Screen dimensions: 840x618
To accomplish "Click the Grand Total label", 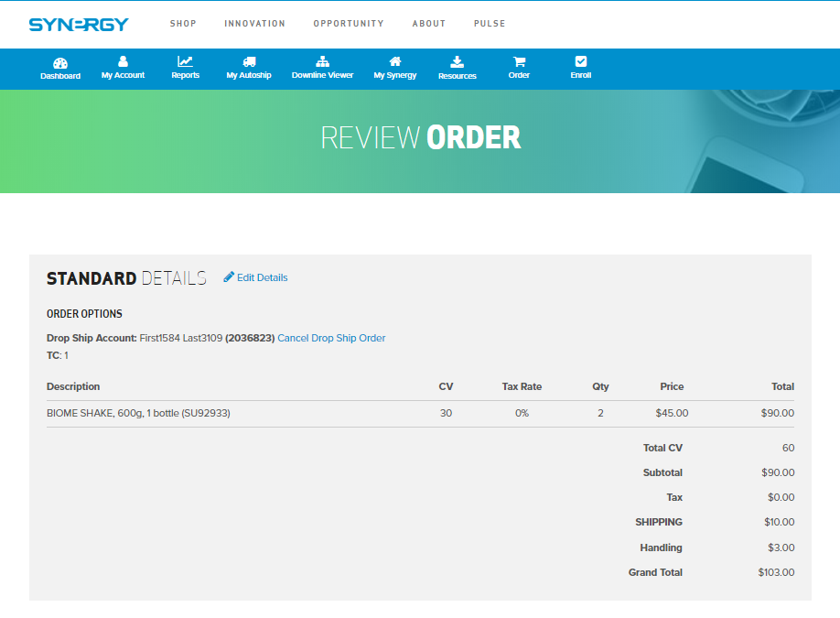I will click(655, 572).
